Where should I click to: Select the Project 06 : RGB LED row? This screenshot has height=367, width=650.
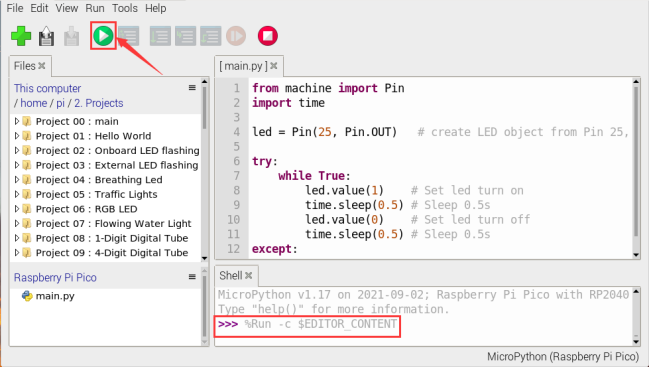tap(105, 209)
